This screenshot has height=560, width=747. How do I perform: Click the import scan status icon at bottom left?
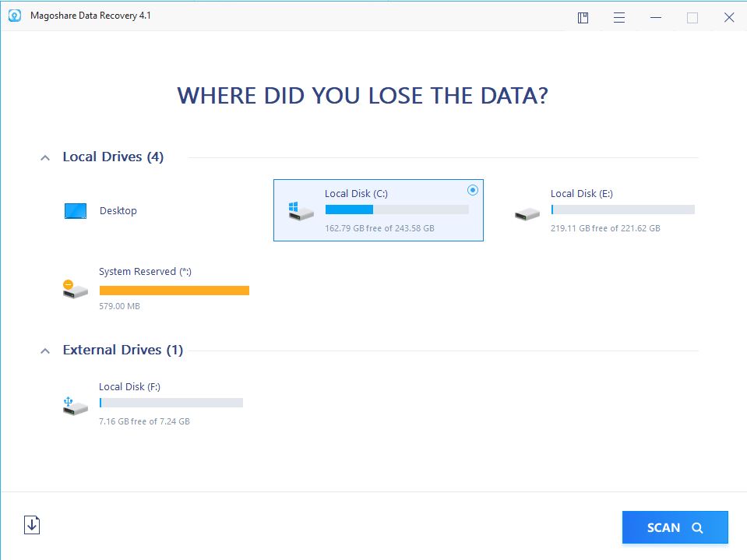point(32,526)
